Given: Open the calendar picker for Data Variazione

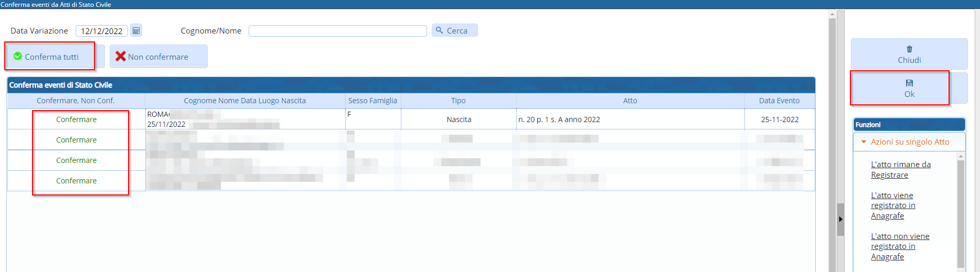Looking at the screenshot, I should 136,31.
